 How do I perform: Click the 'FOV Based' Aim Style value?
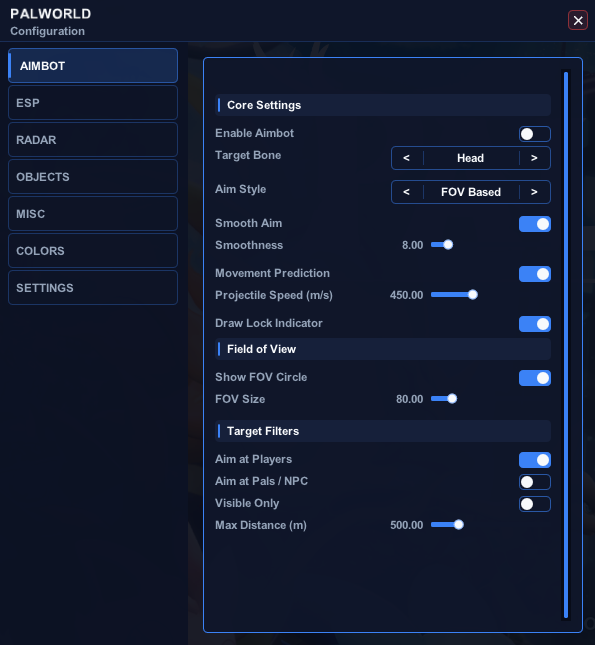click(x=471, y=192)
